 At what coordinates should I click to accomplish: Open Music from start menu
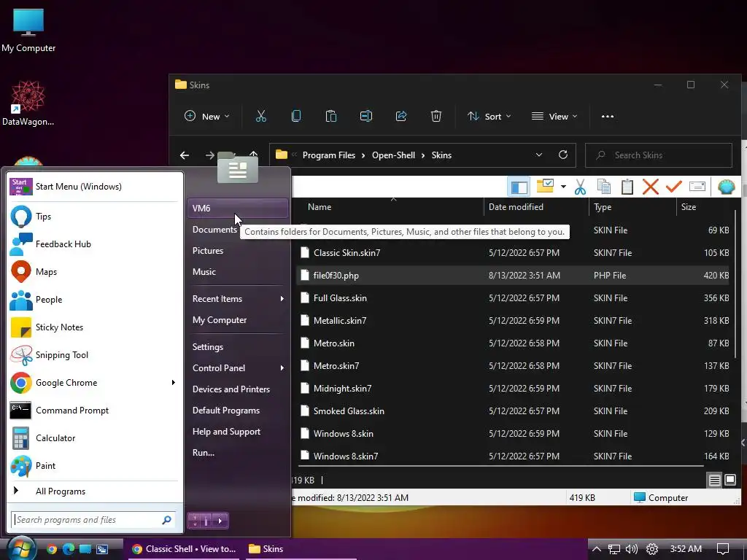coord(238,272)
